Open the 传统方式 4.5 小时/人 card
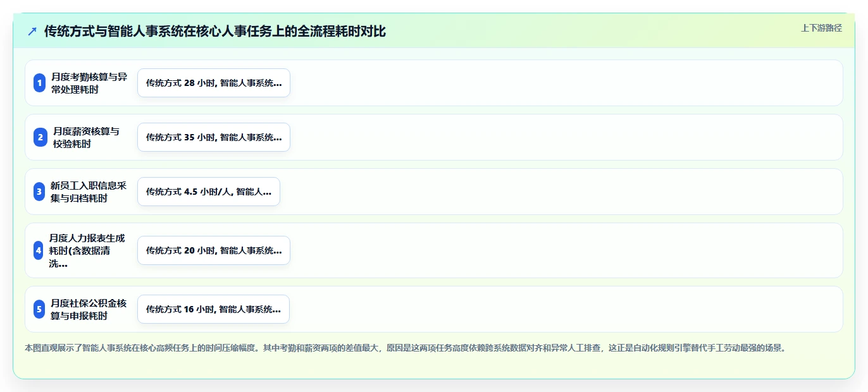The image size is (868, 392). point(209,192)
